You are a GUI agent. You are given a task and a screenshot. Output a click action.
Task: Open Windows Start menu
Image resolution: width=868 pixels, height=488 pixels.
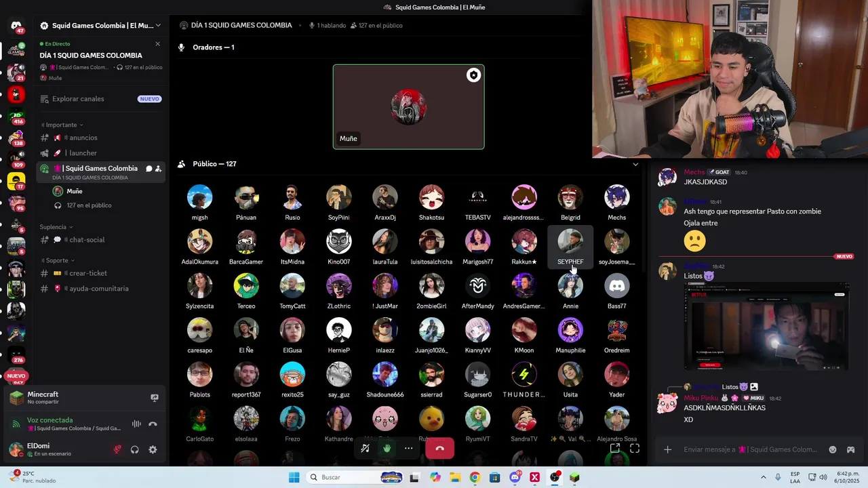[294, 477]
